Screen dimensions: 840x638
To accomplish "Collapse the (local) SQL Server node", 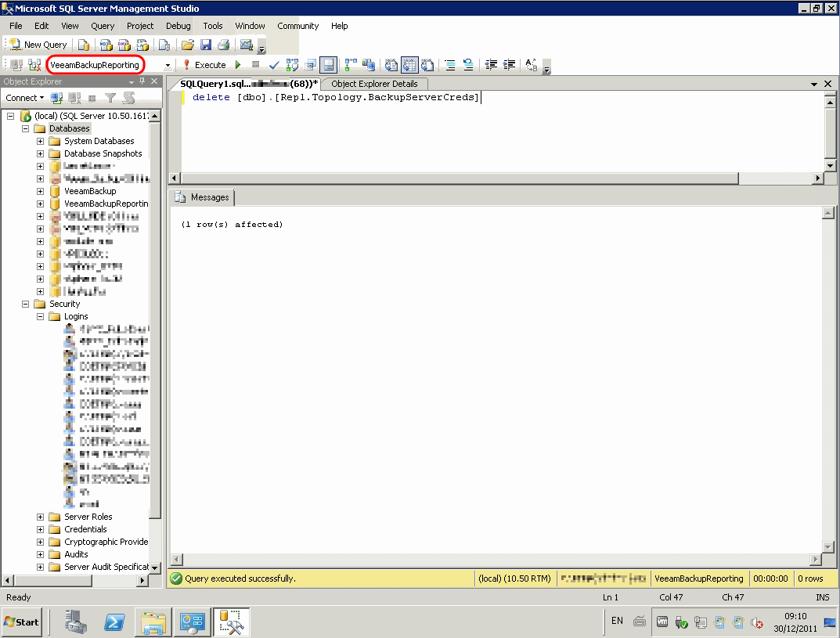I will 10,116.
